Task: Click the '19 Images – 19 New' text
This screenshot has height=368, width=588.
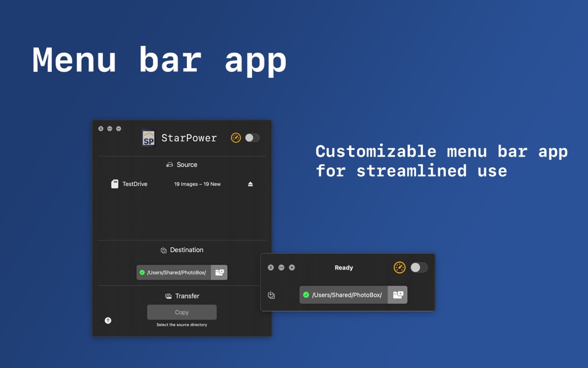Action: coord(197,184)
